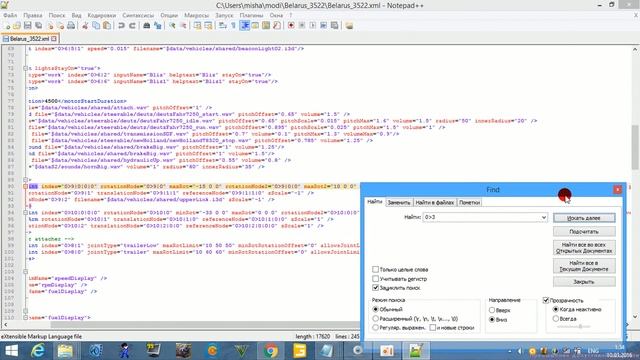The image size is (640, 360).
Task: Click the Подсчитать button
Action: tap(584, 231)
